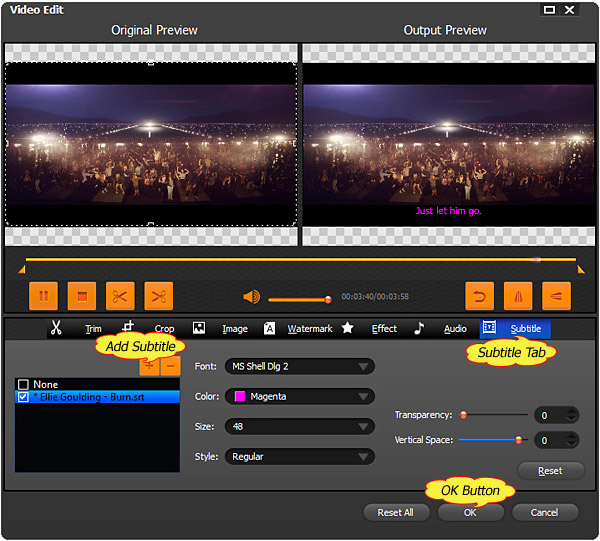
Task: Open the Effect tab
Action: (x=369, y=329)
